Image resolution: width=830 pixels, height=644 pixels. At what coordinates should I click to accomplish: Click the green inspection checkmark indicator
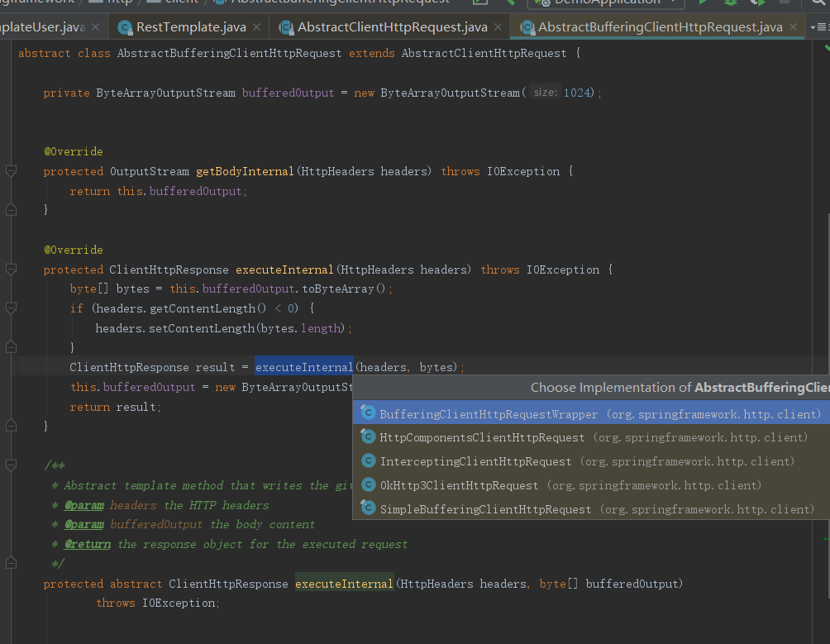(827, 48)
